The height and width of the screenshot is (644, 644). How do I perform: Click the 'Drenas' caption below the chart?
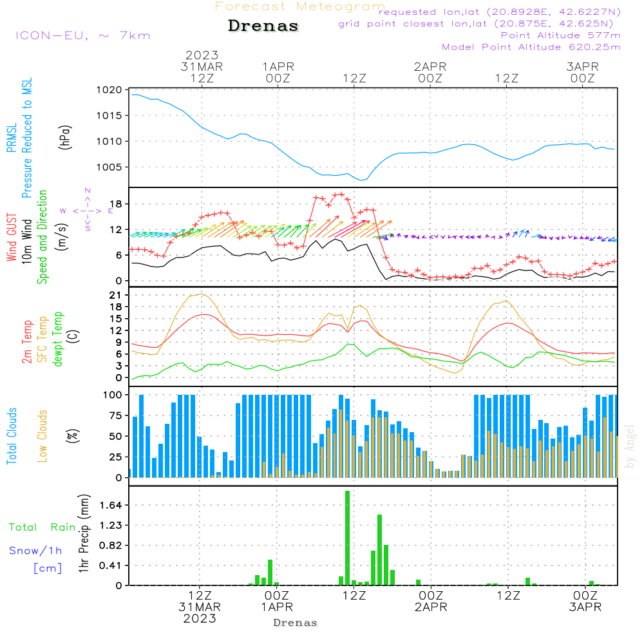(x=296, y=623)
